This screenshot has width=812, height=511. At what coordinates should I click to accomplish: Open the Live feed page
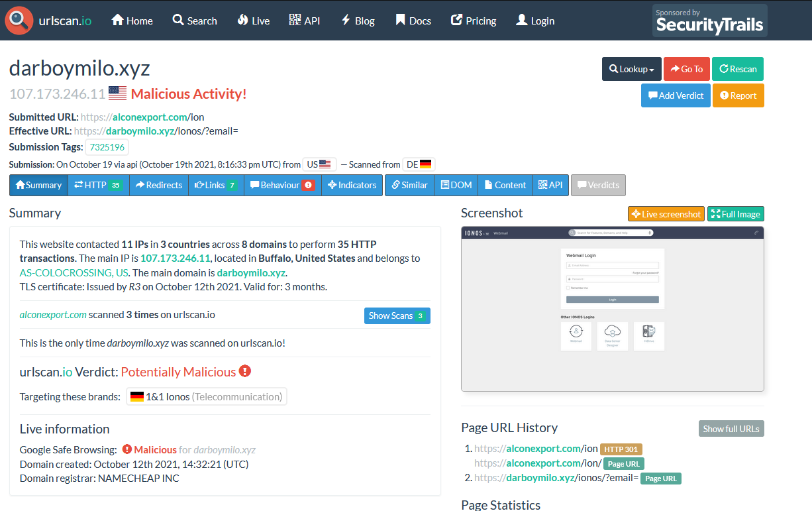pos(253,21)
